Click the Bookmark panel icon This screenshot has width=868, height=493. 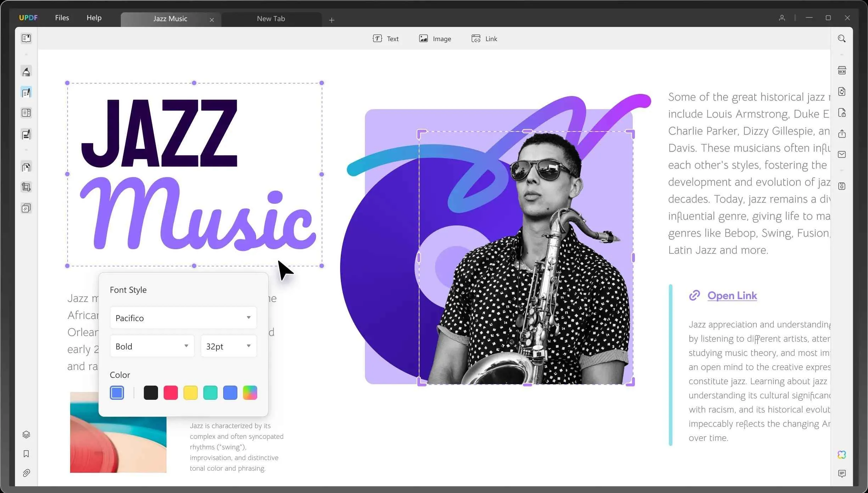tap(26, 453)
